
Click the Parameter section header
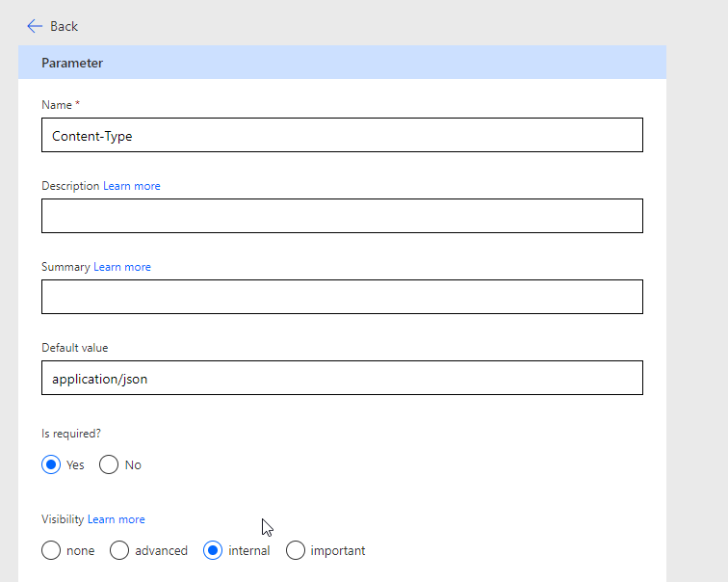[72, 63]
